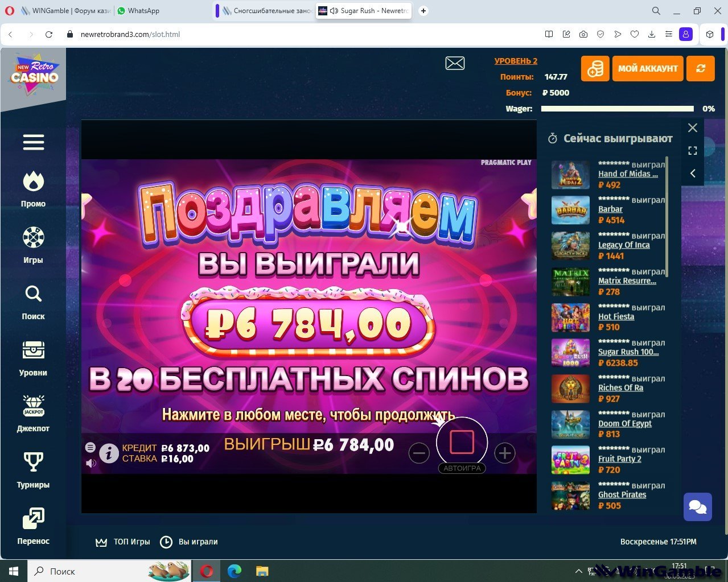Open the Sugar Rush 1000 winner link
This screenshot has width=728, height=582.
[x=628, y=352]
